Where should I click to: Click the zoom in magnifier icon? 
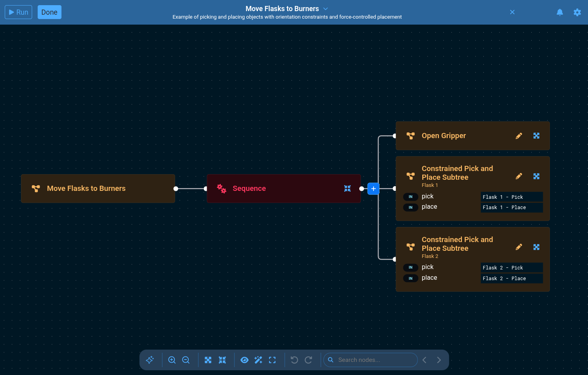pyautogui.click(x=172, y=360)
